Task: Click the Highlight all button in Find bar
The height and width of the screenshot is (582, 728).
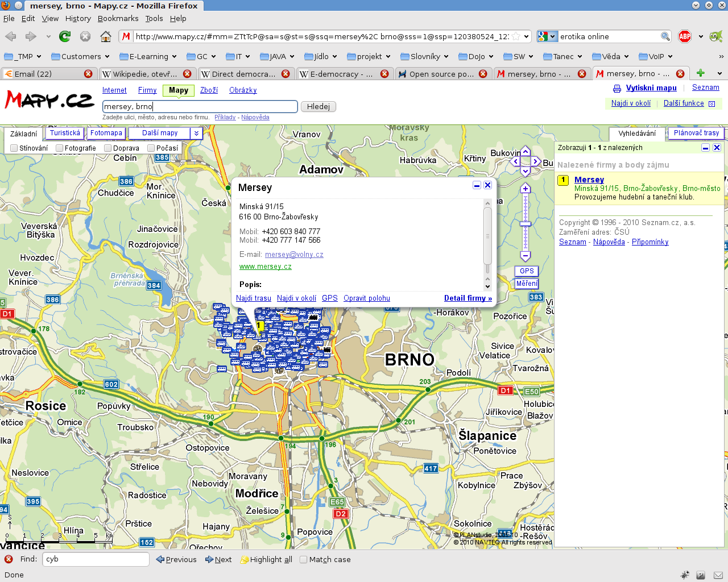Action: pyautogui.click(x=266, y=559)
